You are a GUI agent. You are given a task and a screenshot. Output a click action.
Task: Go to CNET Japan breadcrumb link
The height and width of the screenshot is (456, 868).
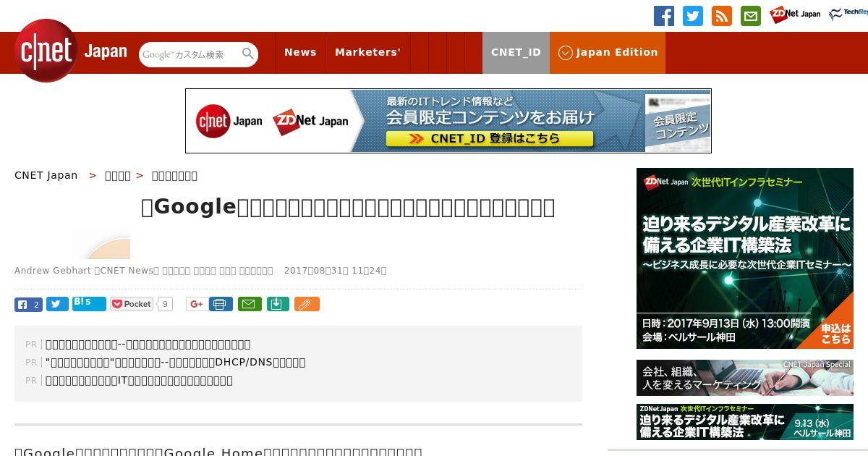pyautogui.click(x=46, y=175)
